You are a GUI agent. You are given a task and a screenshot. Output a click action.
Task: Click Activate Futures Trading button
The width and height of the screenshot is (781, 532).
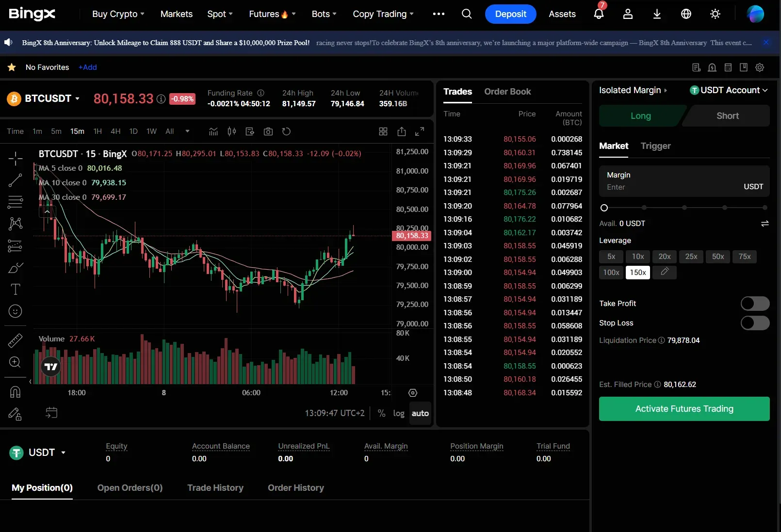tap(684, 409)
